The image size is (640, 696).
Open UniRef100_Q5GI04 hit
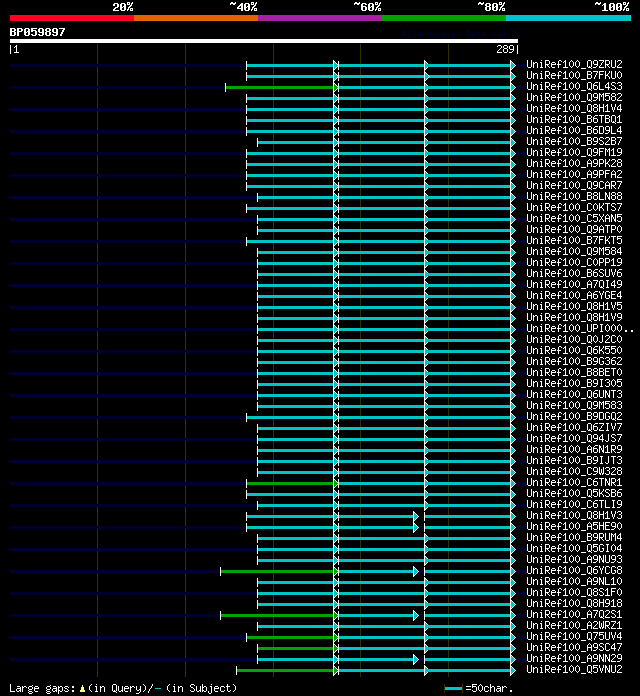[x=574, y=549]
